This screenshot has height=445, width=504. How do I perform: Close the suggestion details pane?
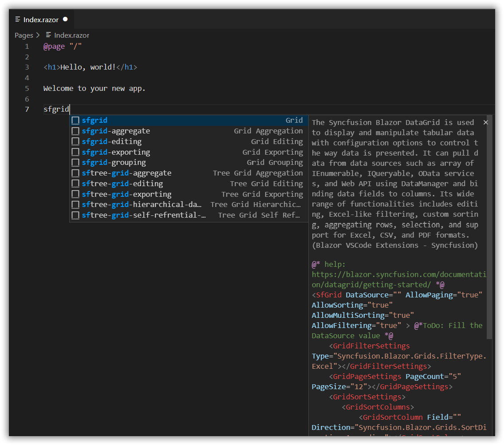[485, 122]
